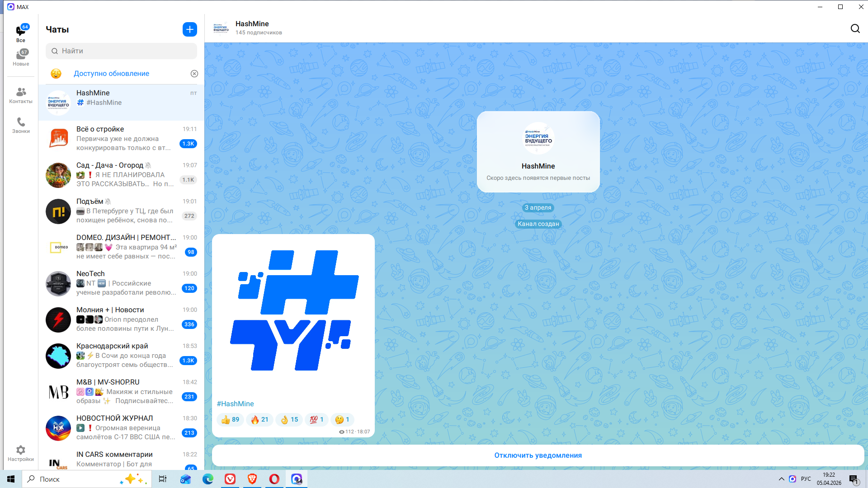Click the #HashMine hashtag in post
Screen dimensions: 868x488
235,404
